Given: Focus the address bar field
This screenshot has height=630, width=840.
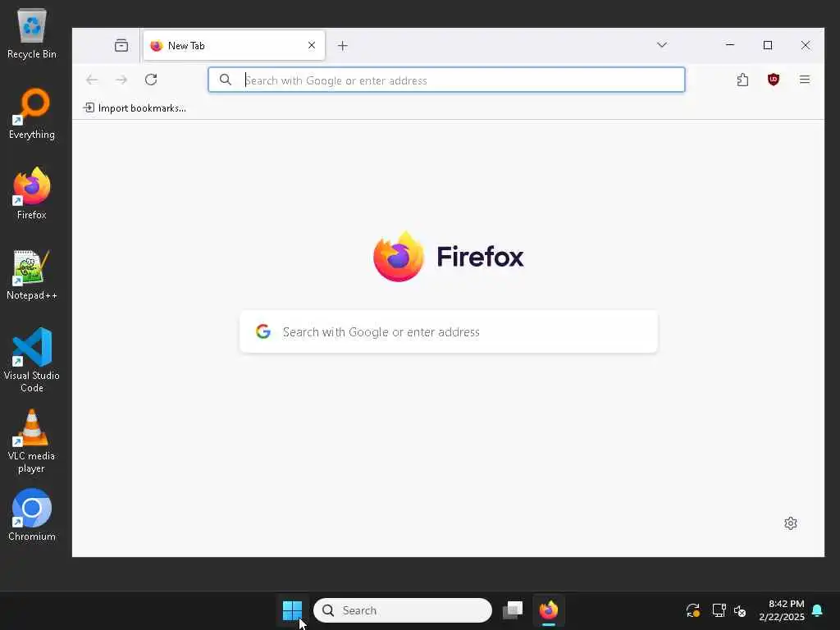Looking at the screenshot, I should [x=446, y=80].
